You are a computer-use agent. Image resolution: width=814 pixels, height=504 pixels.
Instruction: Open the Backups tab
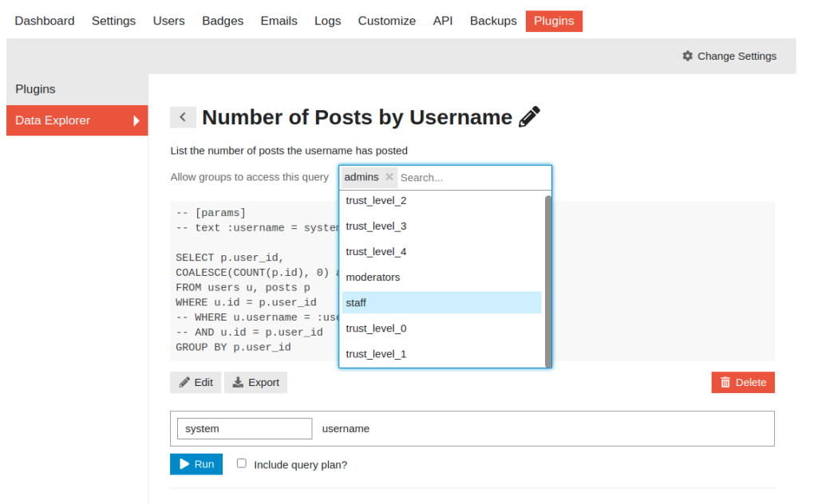click(x=493, y=21)
